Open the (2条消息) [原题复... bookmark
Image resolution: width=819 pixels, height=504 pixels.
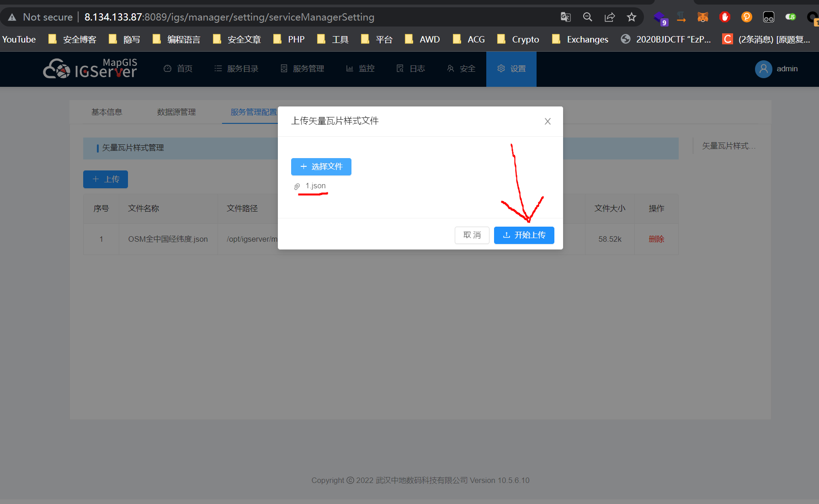pyautogui.click(x=766, y=39)
